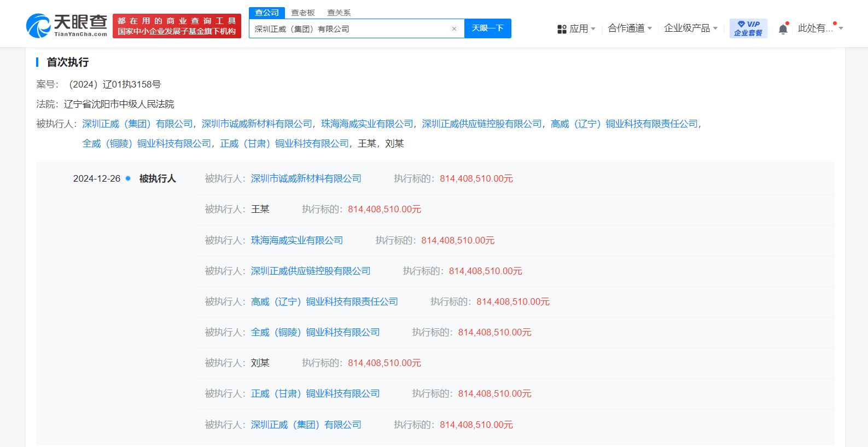The image size is (868, 447).
Task: Select the 查公司 tab
Action: pyautogui.click(x=267, y=13)
